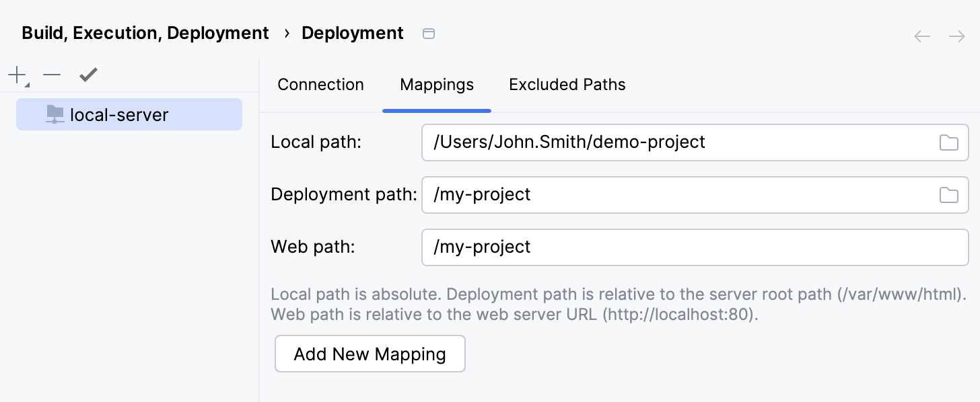Select the Mappings tab

pos(437,85)
